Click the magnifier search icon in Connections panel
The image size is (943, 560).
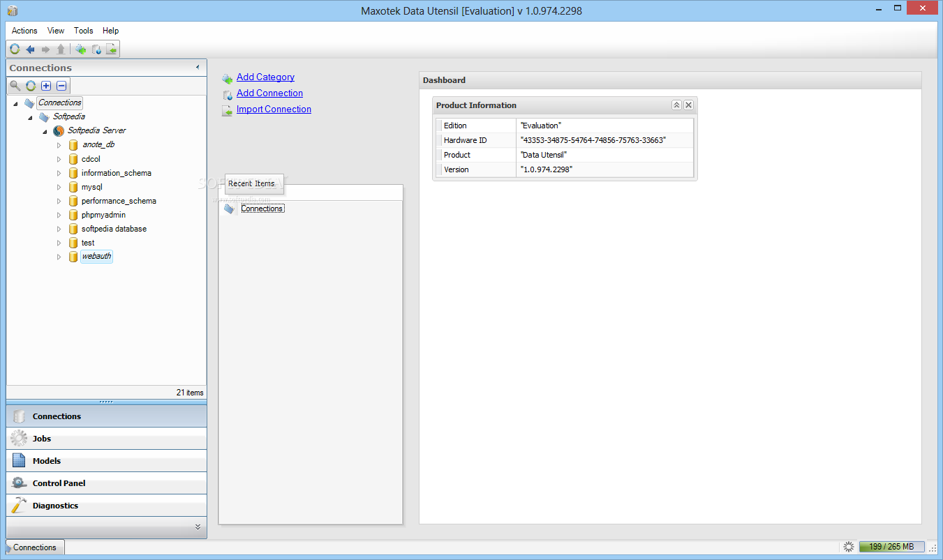point(15,86)
